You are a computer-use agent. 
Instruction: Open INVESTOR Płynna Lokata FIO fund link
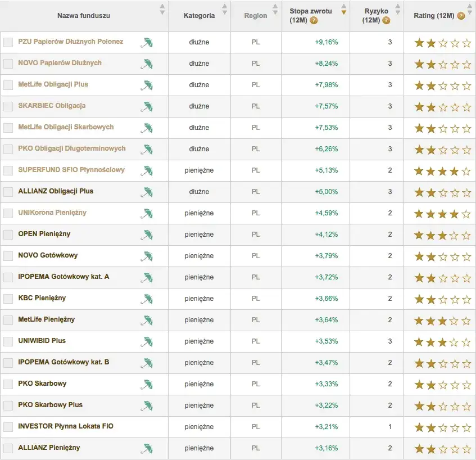pos(66,426)
